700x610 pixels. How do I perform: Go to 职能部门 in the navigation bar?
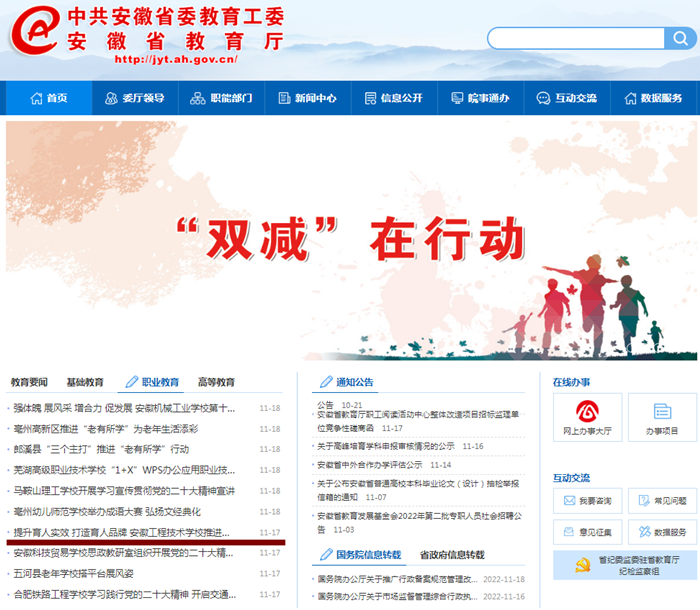click(220, 98)
